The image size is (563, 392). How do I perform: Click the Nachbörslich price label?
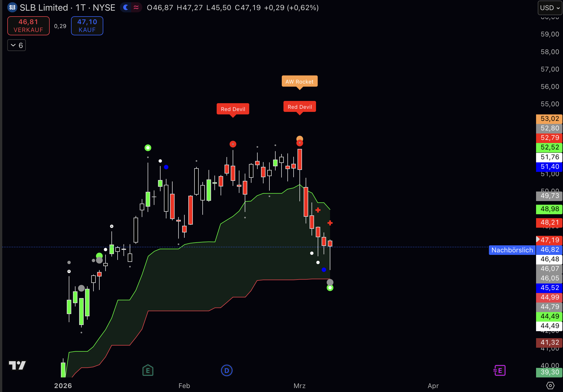512,250
